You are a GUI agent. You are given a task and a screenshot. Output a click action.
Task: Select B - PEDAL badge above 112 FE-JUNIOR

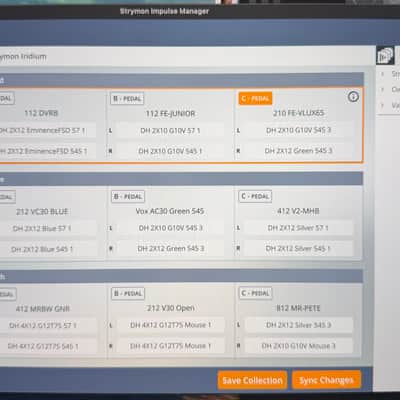tap(127, 99)
